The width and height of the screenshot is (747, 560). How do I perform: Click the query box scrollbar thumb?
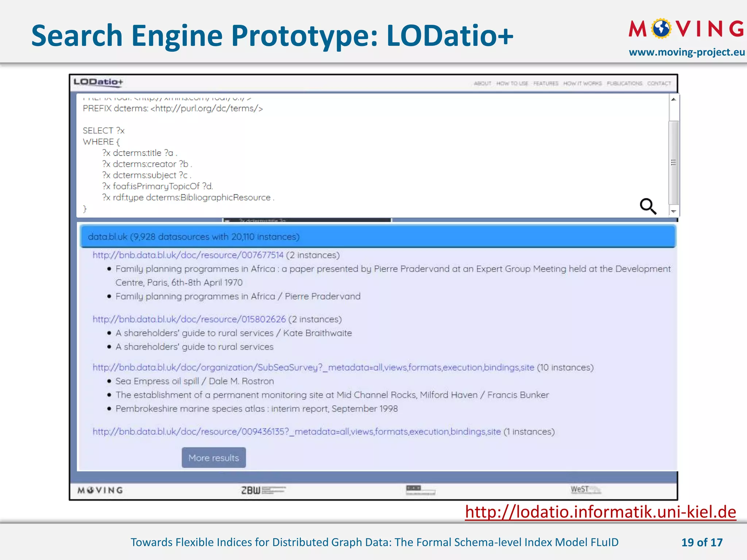click(x=674, y=162)
